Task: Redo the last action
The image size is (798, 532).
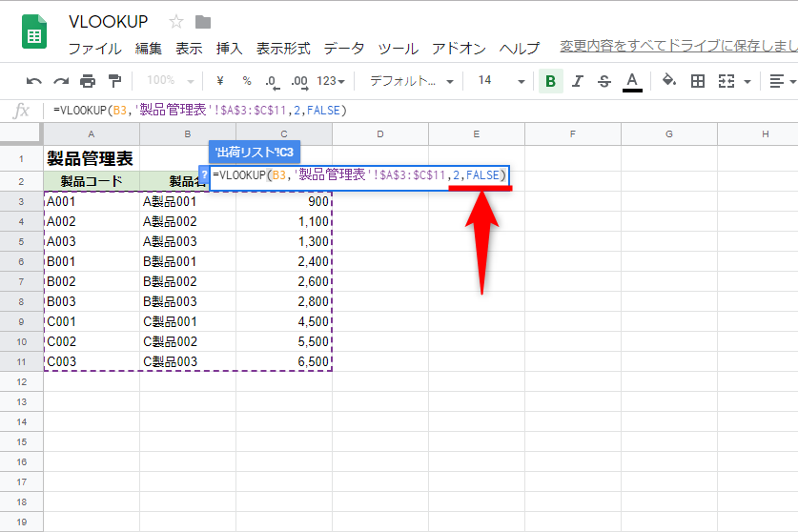Action: point(61,81)
